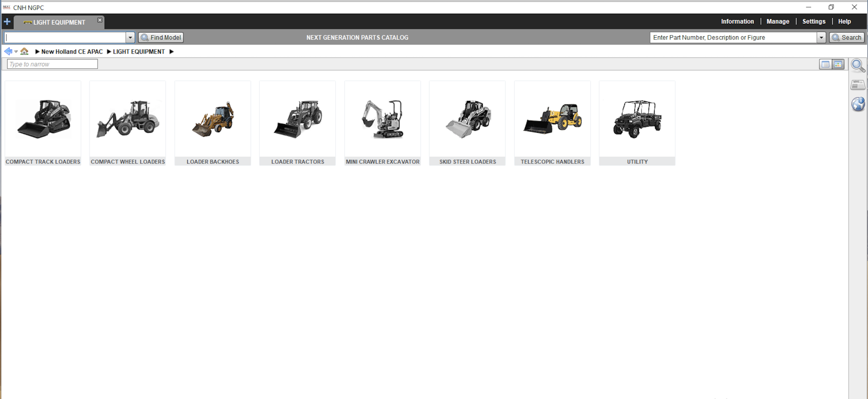Switch to list view
This screenshot has width=868, height=399.
point(825,64)
